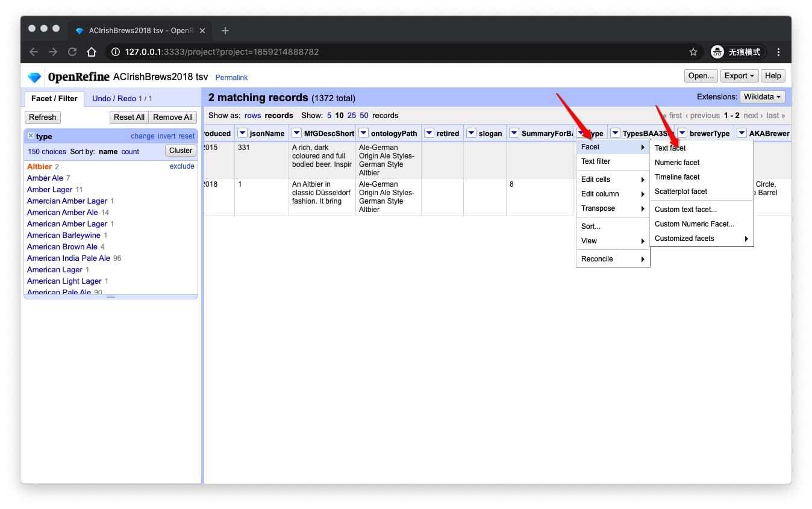Image resolution: width=812 pixels, height=509 pixels.
Task: Reload the browser page
Action: [72, 52]
